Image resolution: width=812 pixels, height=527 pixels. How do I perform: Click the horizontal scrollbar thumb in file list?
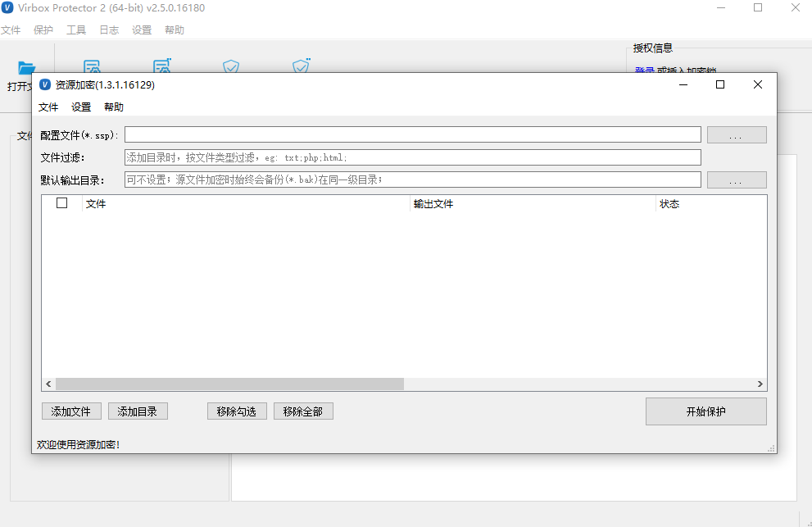[x=230, y=384]
